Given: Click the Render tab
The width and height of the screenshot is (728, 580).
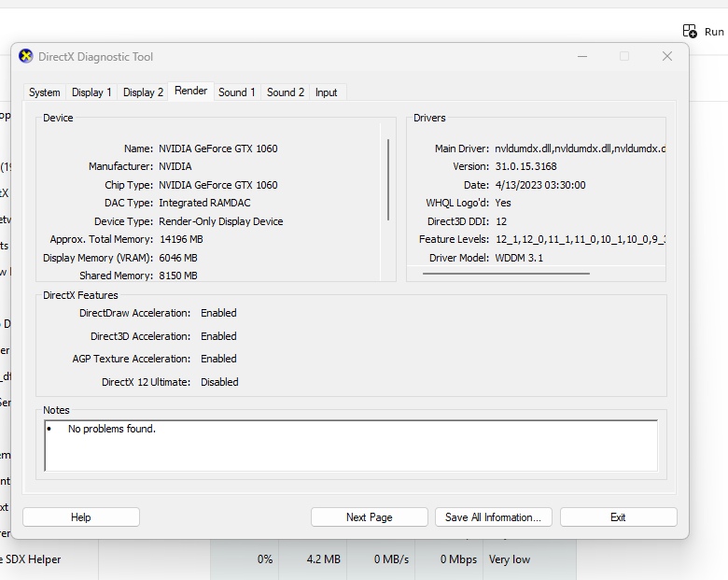Looking at the screenshot, I should coord(191,91).
